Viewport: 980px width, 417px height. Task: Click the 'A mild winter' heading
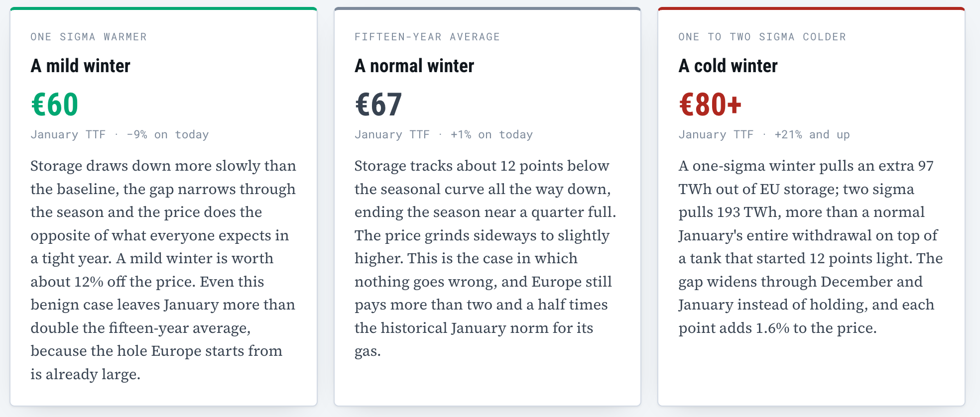click(80, 66)
